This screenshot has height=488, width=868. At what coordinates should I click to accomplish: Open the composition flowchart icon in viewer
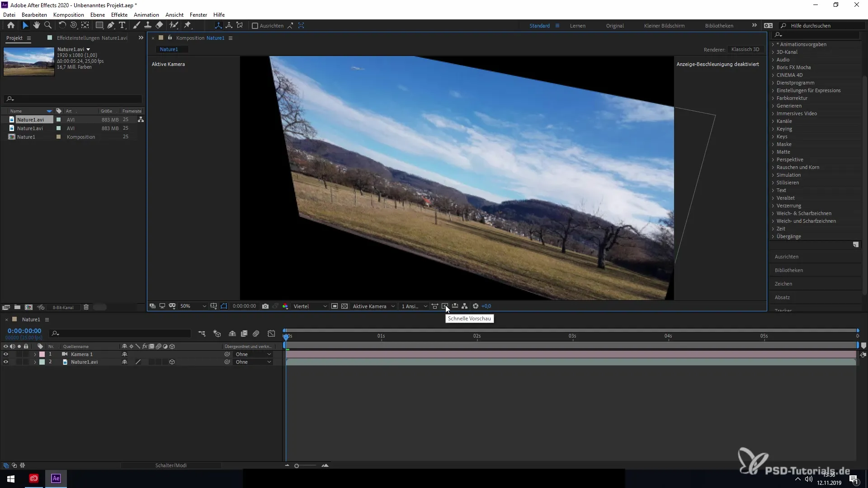[465, 306]
